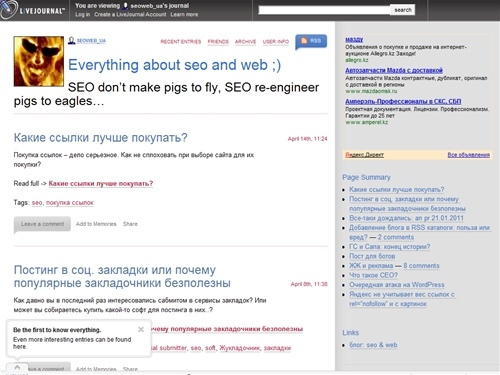The height and width of the screenshot is (375, 500).
Task: Click Leave a comment on first post
Action: (42, 224)
